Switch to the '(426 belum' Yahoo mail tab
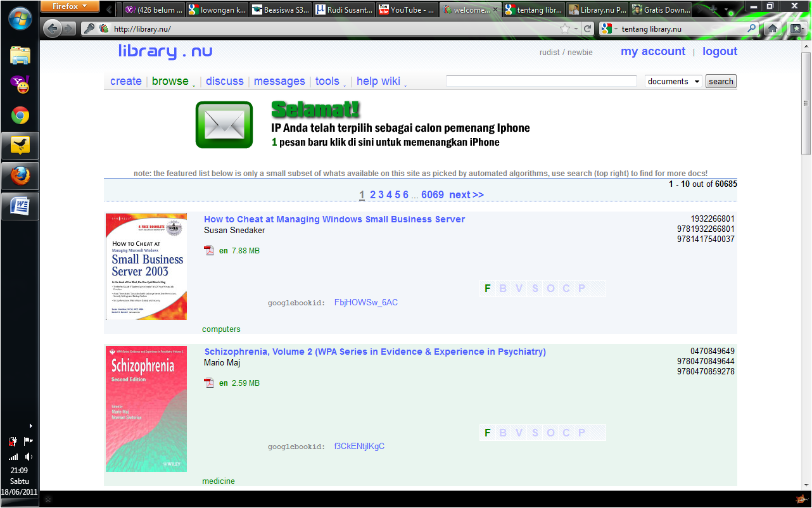812x508 pixels. [153, 10]
